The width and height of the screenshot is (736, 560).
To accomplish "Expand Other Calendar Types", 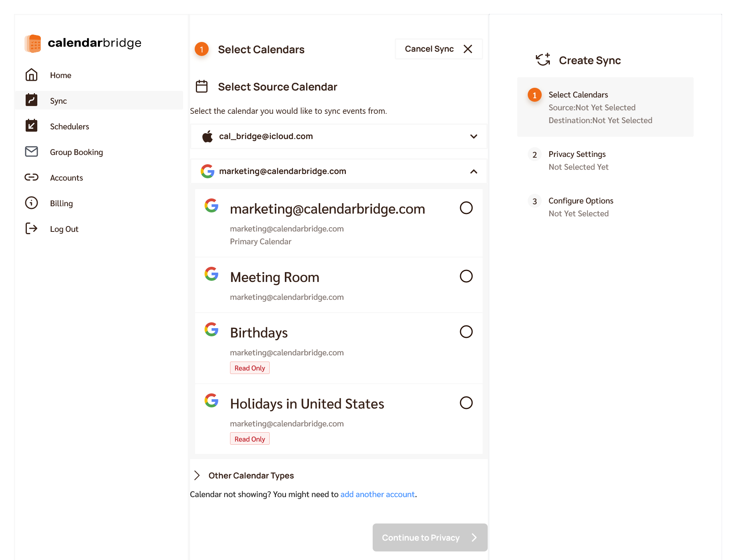I will point(244,475).
